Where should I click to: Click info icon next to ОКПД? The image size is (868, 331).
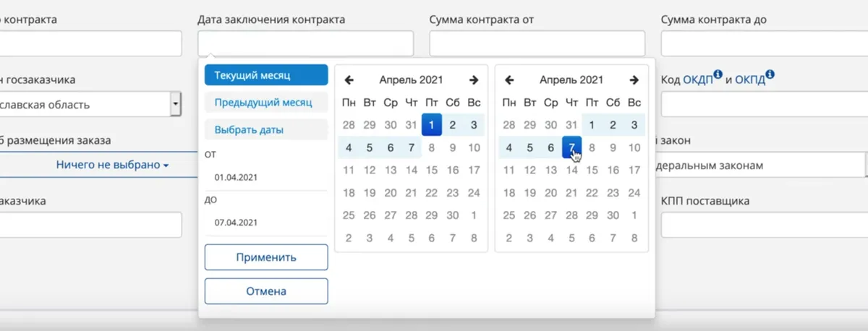coord(770,74)
